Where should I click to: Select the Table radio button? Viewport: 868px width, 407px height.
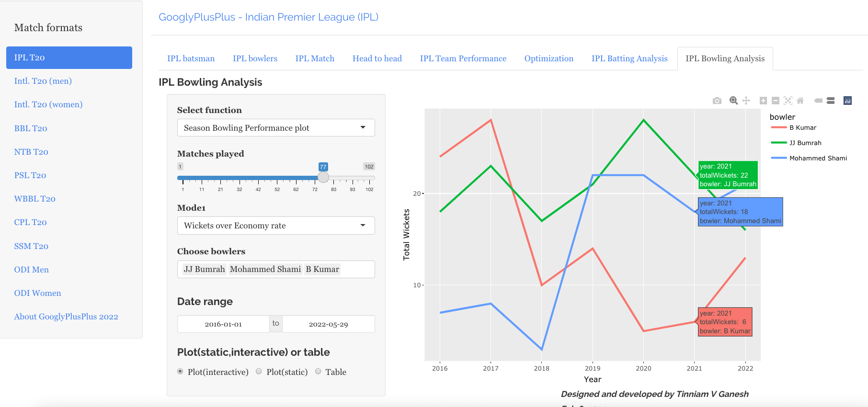coord(318,372)
